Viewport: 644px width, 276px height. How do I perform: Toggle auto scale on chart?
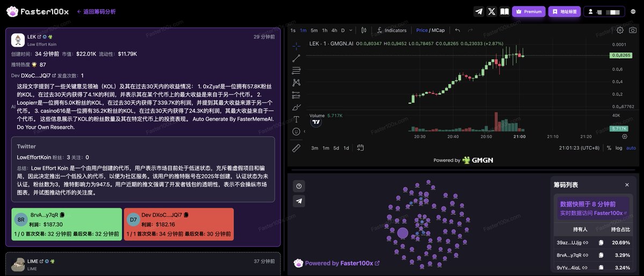click(x=631, y=148)
